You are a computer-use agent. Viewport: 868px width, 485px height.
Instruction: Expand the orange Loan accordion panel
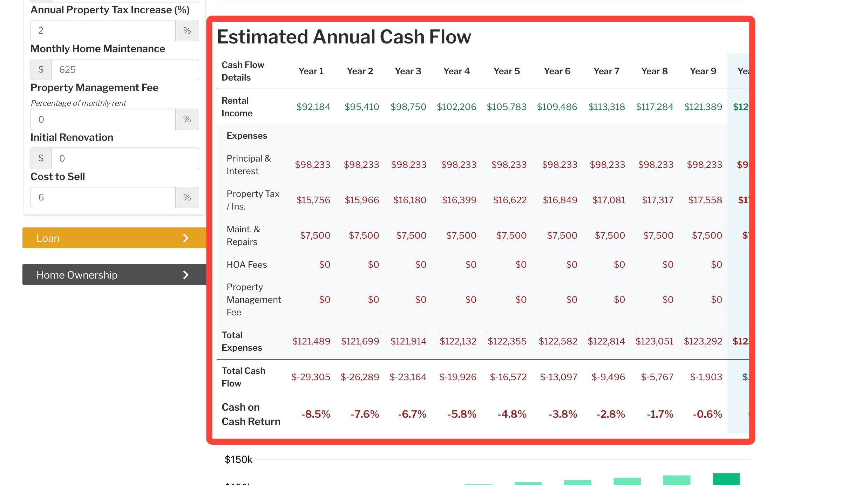tap(114, 238)
